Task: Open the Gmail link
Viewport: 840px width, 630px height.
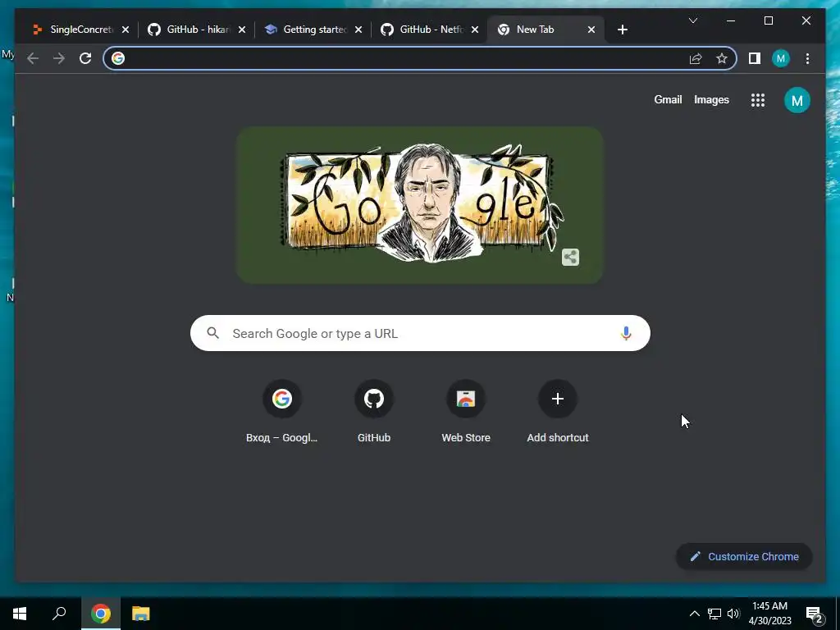Action: point(668,99)
